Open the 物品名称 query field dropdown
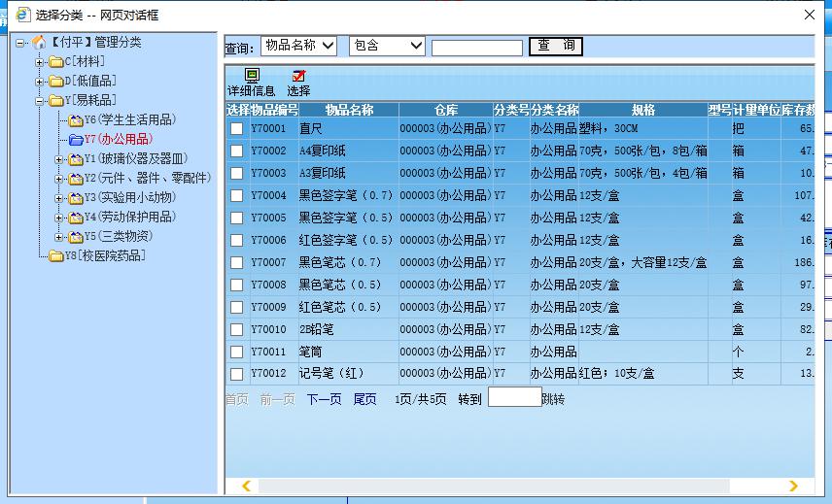Screen dimensions: 832x504 pos(298,46)
